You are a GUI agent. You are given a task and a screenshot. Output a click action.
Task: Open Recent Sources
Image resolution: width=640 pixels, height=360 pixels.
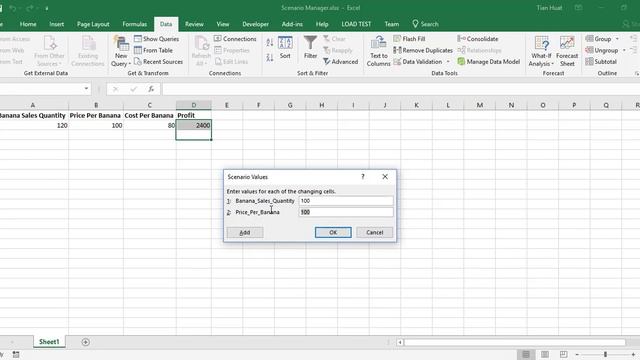tap(158, 62)
